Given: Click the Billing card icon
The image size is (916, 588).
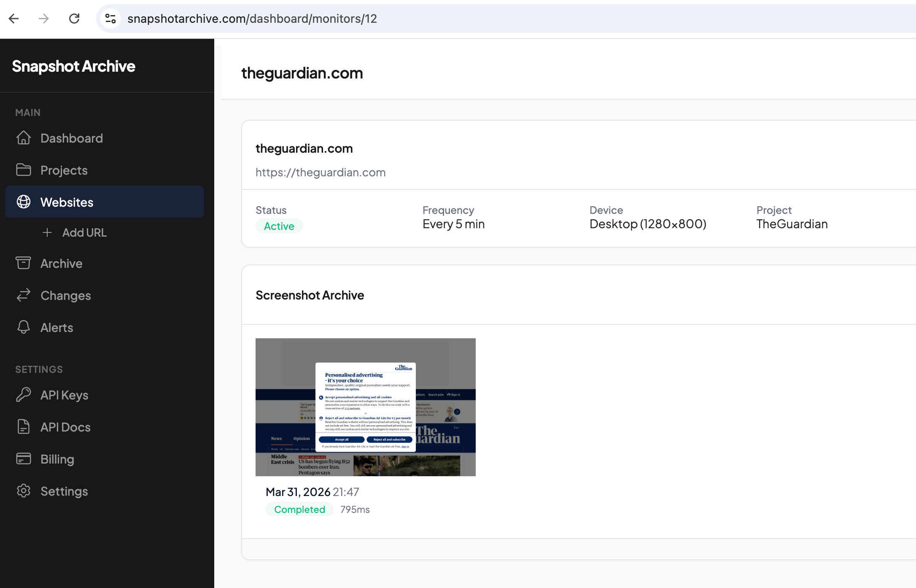Looking at the screenshot, I should pyautogui.click(x=24, y=459).
